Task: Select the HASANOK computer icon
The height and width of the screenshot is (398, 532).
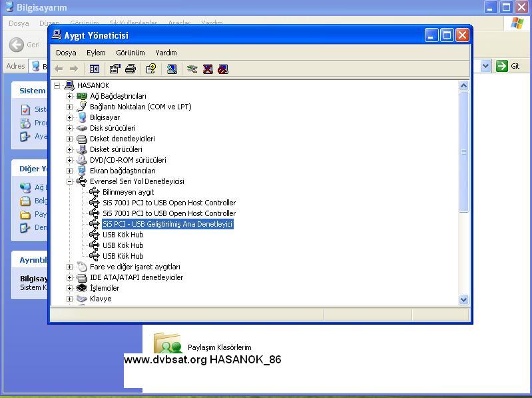Action: click(69, 85)
